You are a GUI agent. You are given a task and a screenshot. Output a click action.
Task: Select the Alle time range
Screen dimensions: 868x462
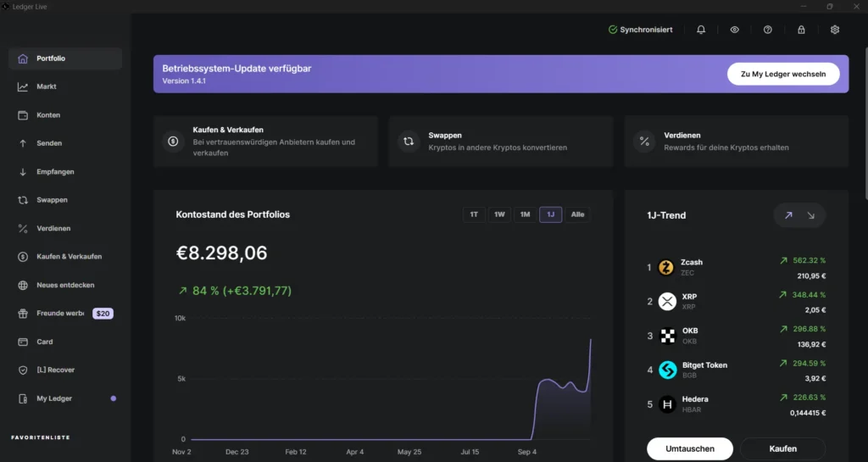[x=577, y=214]
